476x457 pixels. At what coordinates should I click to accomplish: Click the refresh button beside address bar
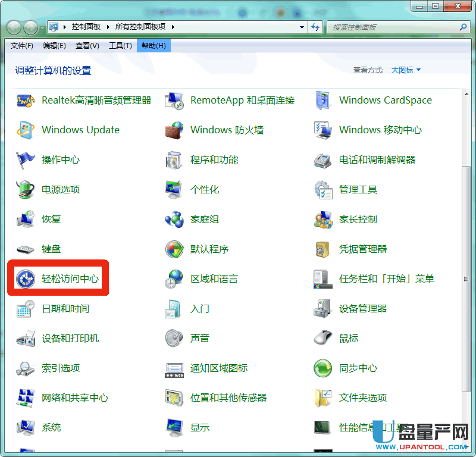tap(316, 27)
